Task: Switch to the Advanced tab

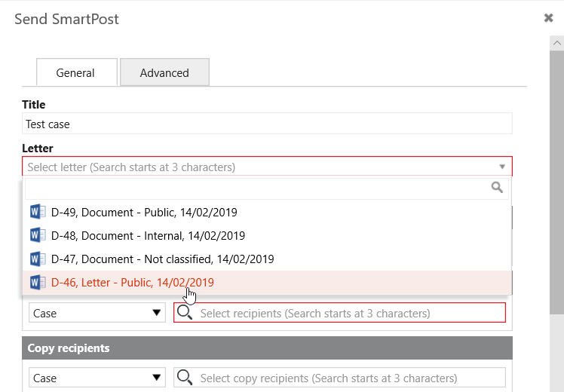Action: [164, 73]
